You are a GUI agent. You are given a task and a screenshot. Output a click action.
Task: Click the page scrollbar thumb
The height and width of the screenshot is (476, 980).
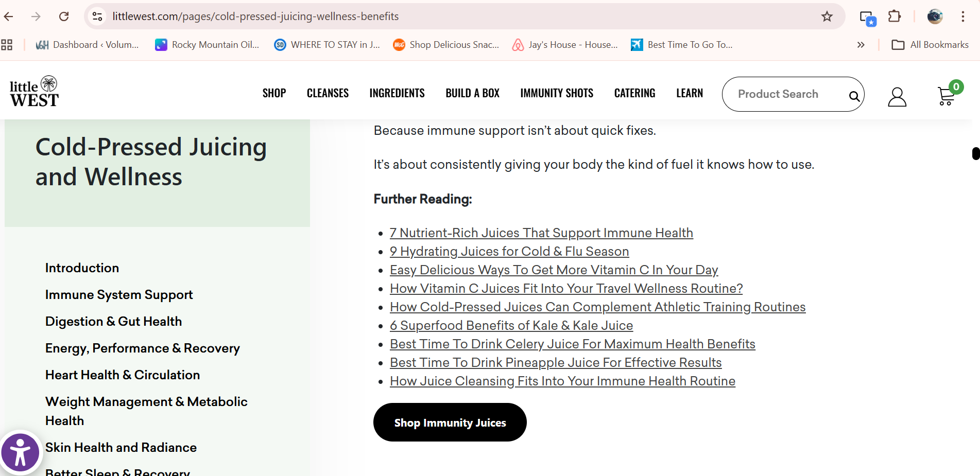point(975,153)
